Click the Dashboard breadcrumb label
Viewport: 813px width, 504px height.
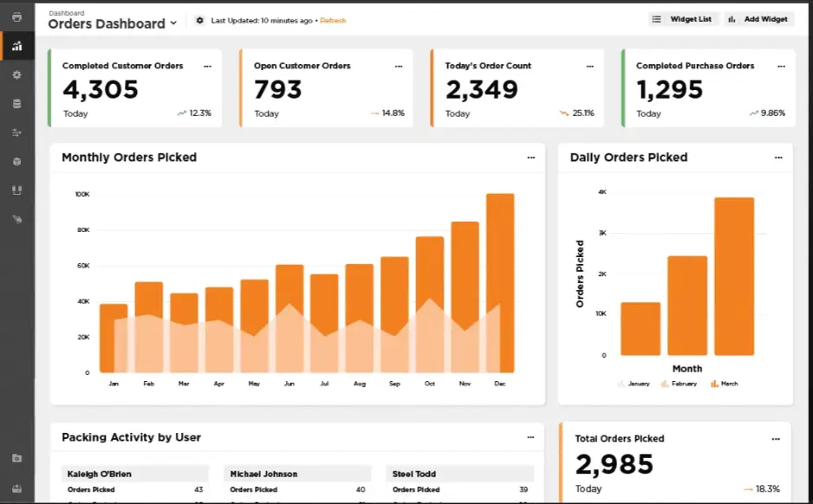(67, 13)
